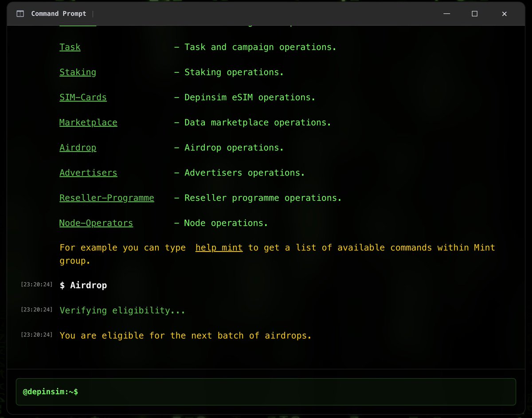Click the 'help mint' example link
This screenshot has height=418, width=532.
tap(219, 247)
